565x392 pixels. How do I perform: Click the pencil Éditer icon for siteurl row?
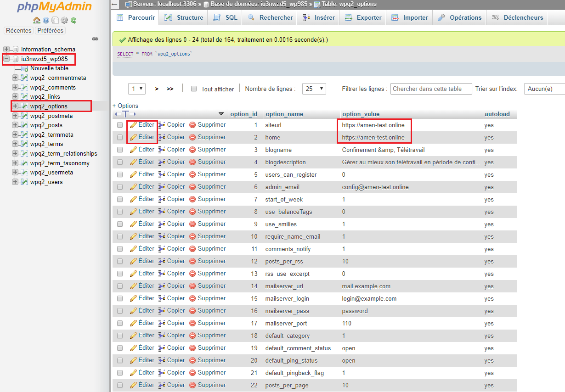(133, 125)
